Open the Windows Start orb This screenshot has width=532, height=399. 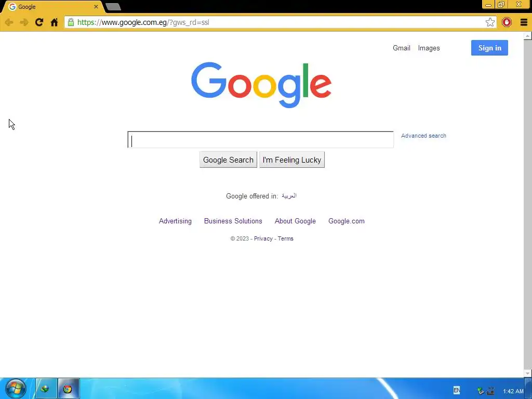coord(15,389)
